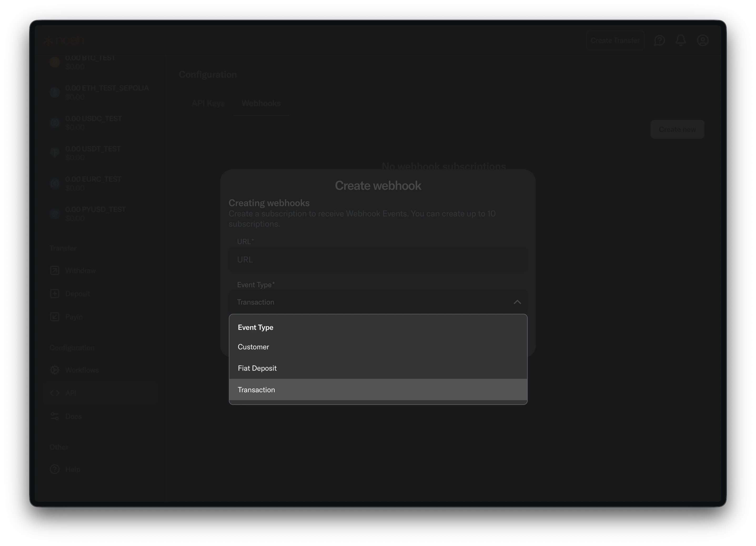Click the Create new button
The height and width of the screenshot is (546, 756).
click(x=677, y=129)
